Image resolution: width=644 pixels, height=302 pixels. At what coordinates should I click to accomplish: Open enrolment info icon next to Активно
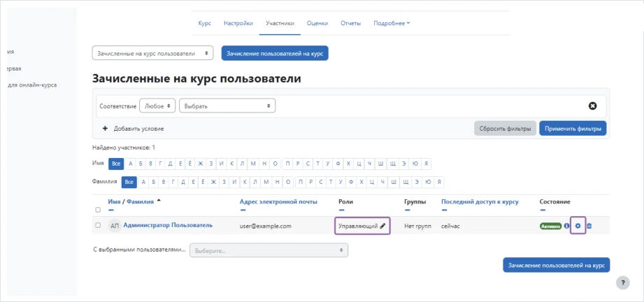567,226
